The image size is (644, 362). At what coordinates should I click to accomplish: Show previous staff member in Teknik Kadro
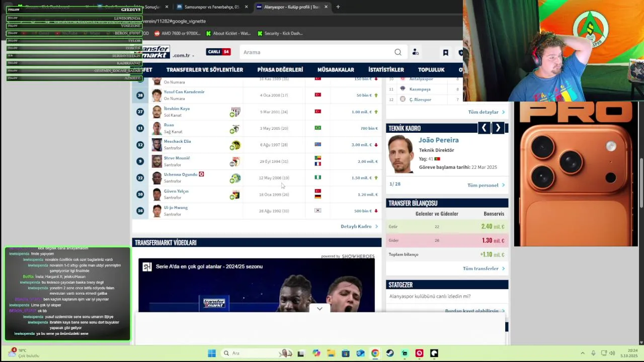(x=484, y=128)
